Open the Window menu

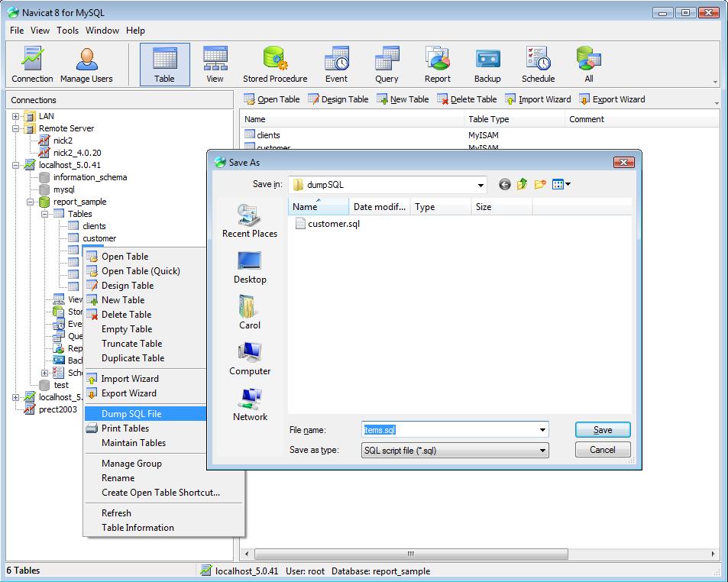click(102, 31)
